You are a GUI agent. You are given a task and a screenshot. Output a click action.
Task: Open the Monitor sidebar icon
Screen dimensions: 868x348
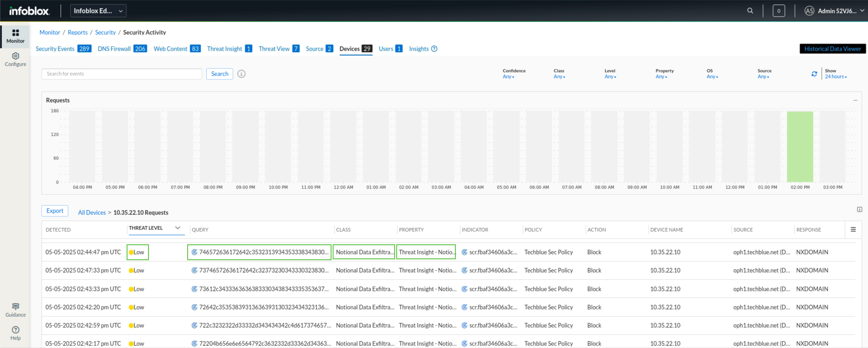pyautogui.click(x=15, y=33)
